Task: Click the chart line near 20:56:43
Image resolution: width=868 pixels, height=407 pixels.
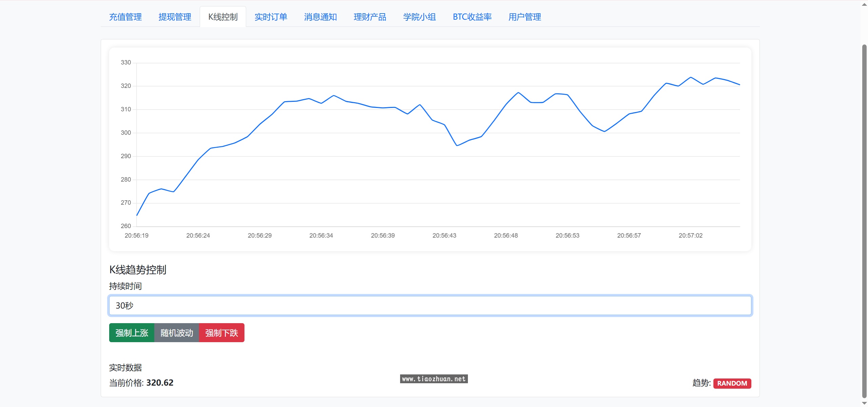Action: coord(445,125)
